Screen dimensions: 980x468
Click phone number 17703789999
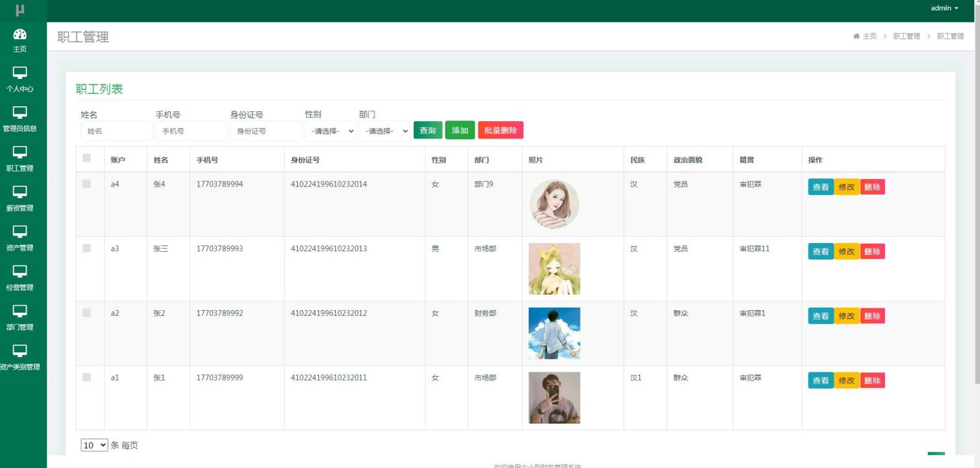click(x=219, y=377)
